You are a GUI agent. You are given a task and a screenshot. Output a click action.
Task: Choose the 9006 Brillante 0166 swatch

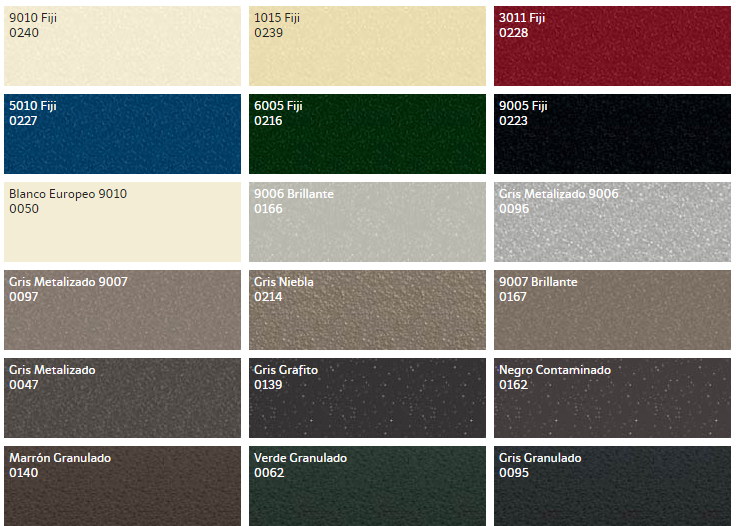[368, 222]
